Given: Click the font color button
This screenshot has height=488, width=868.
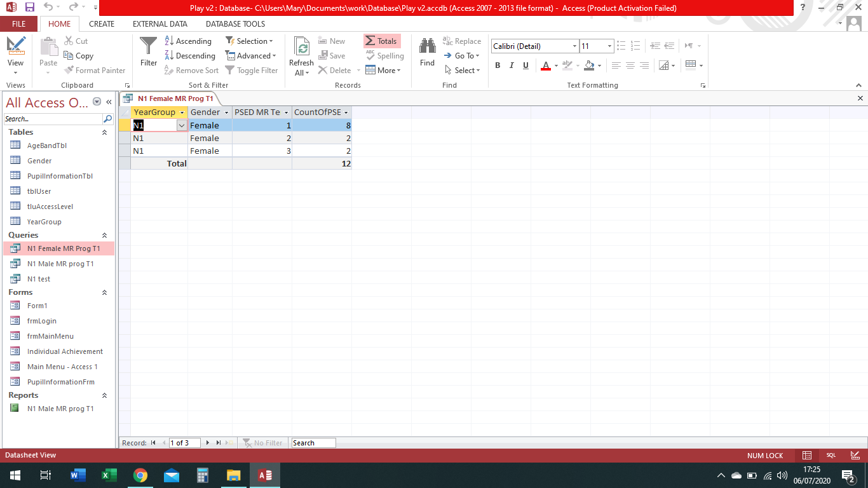Looking at the screenshot, I should [x=545, y=65].
